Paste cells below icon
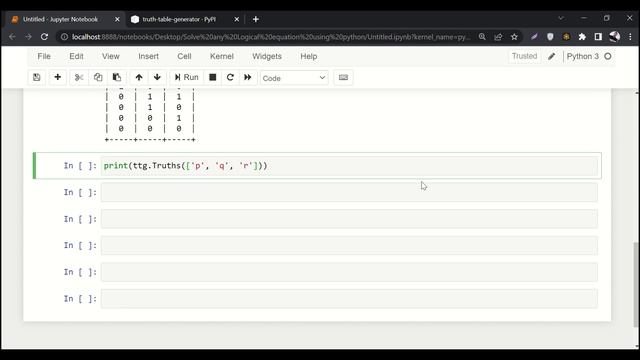 point(117,78)
